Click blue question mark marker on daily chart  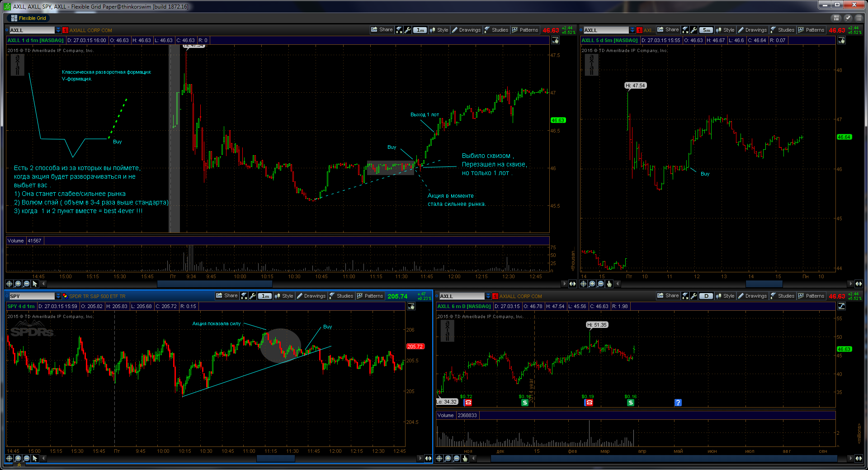pyautogui.click(x=678, y=403)
